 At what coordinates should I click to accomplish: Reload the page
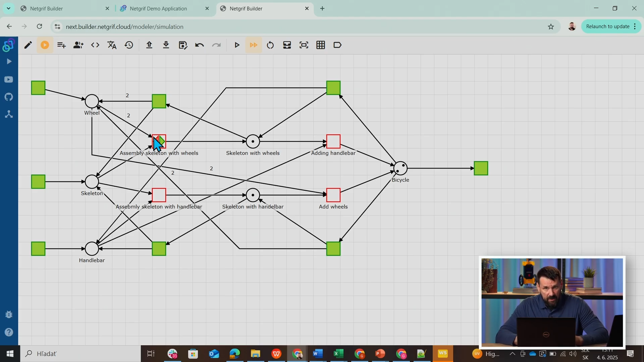[40, 26]
